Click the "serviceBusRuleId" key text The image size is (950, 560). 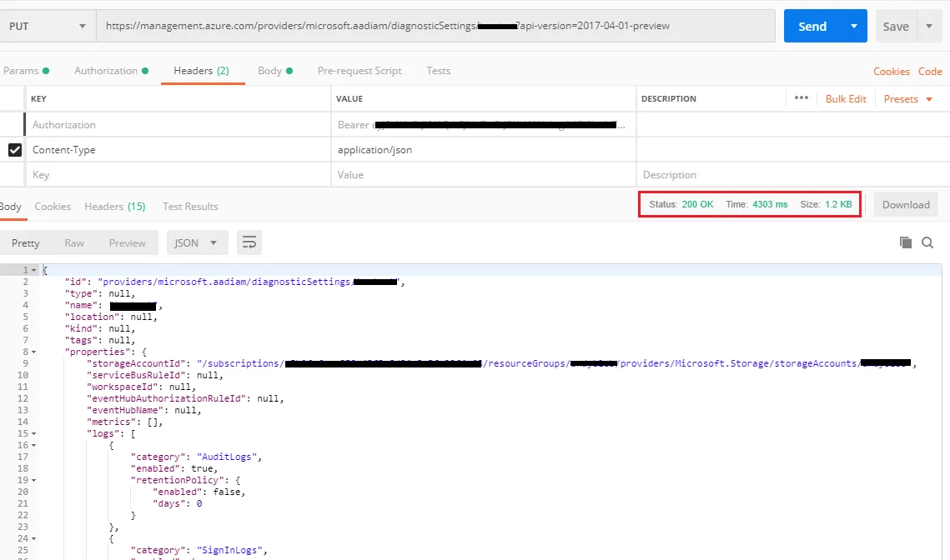136,375
